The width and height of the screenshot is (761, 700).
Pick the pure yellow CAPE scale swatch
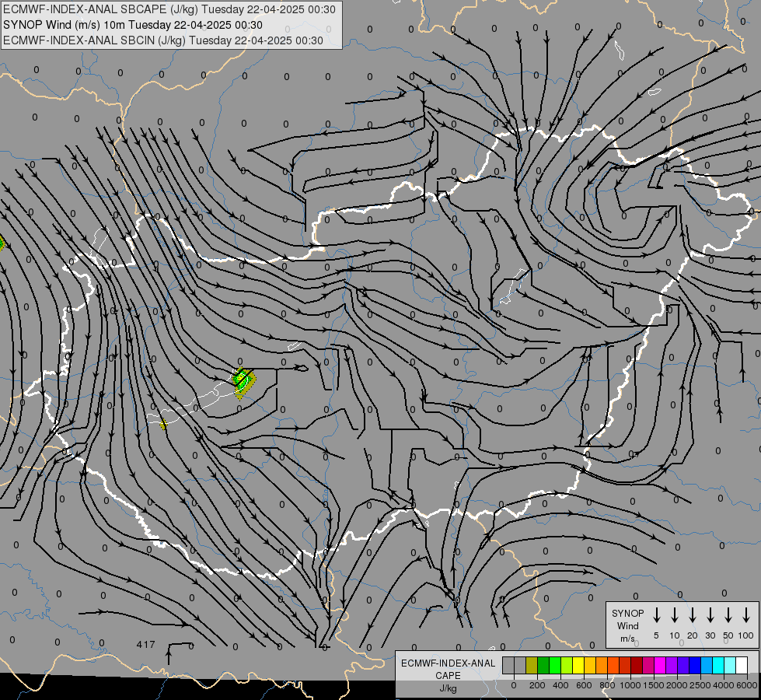(578, 666)
